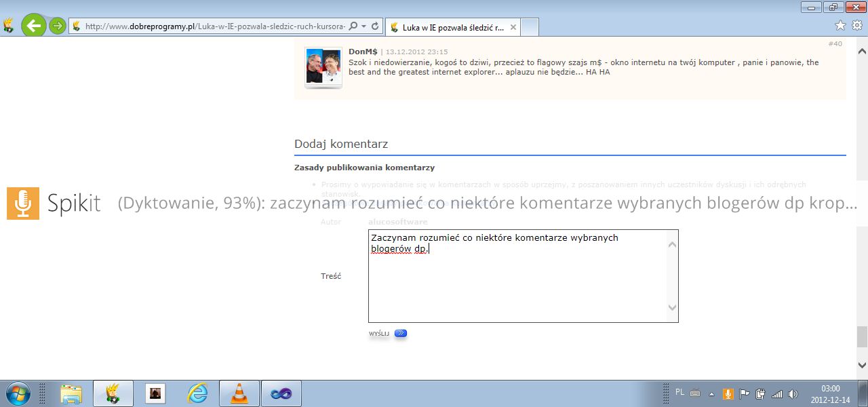Image resolution: width=868 pixels, height=407 pixels.
Task: Open the blue infinity-logo app in taskbar
Action: [x=281, y=393]
